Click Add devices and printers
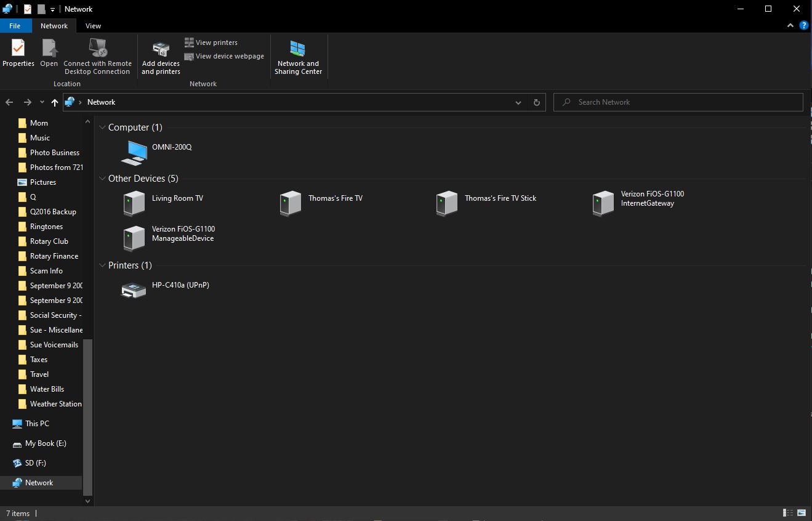The height and width of the screenshot is (521, 812). tap(161, 58)
